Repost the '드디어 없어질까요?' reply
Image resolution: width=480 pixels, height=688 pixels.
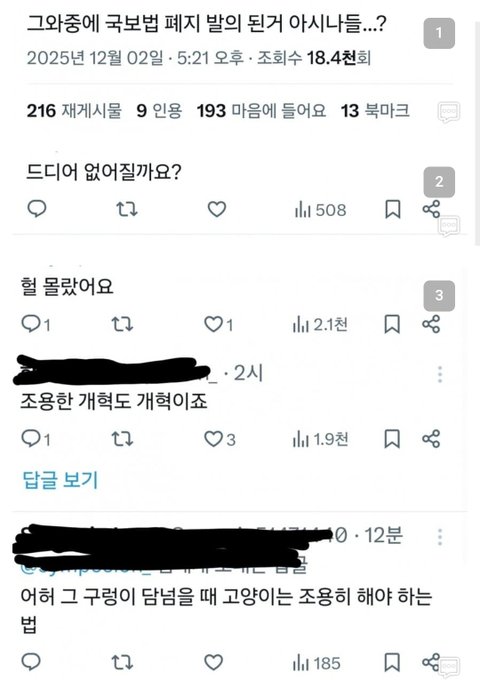tap(127, 209)
